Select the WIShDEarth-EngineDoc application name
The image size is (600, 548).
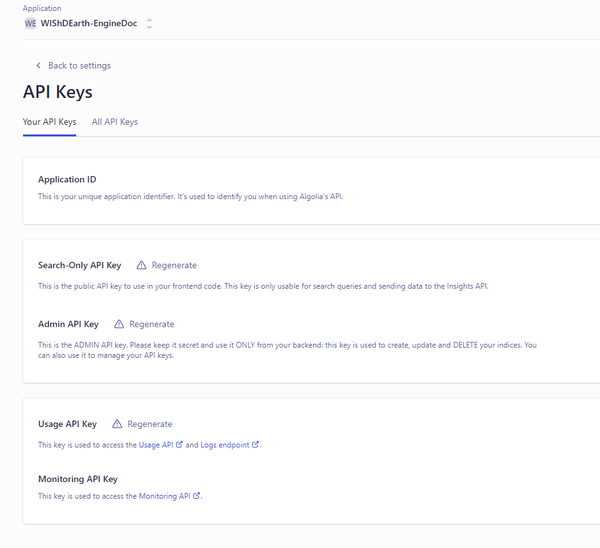pyautogui.click(x=89, y=23)
